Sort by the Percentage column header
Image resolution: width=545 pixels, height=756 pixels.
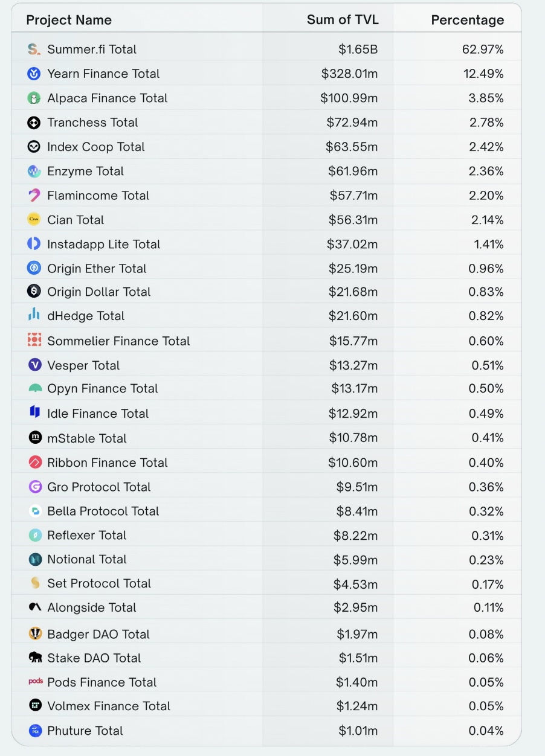(467, 20)
